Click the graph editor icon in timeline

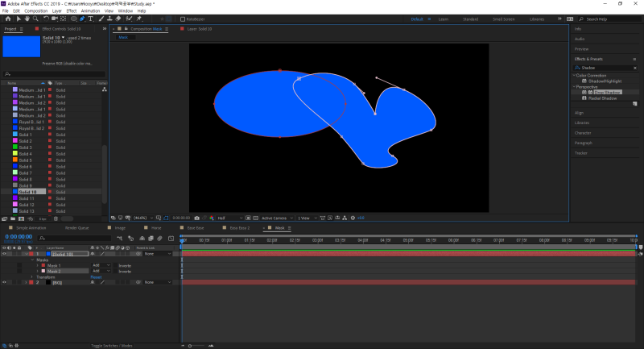point(171,238)
